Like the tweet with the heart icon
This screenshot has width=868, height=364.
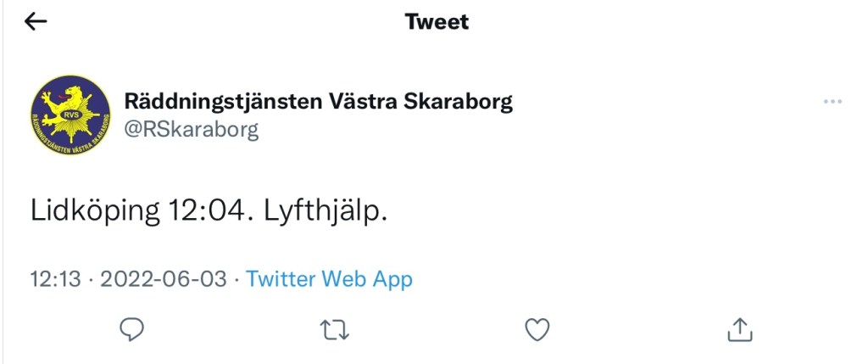tap(537, 329)
